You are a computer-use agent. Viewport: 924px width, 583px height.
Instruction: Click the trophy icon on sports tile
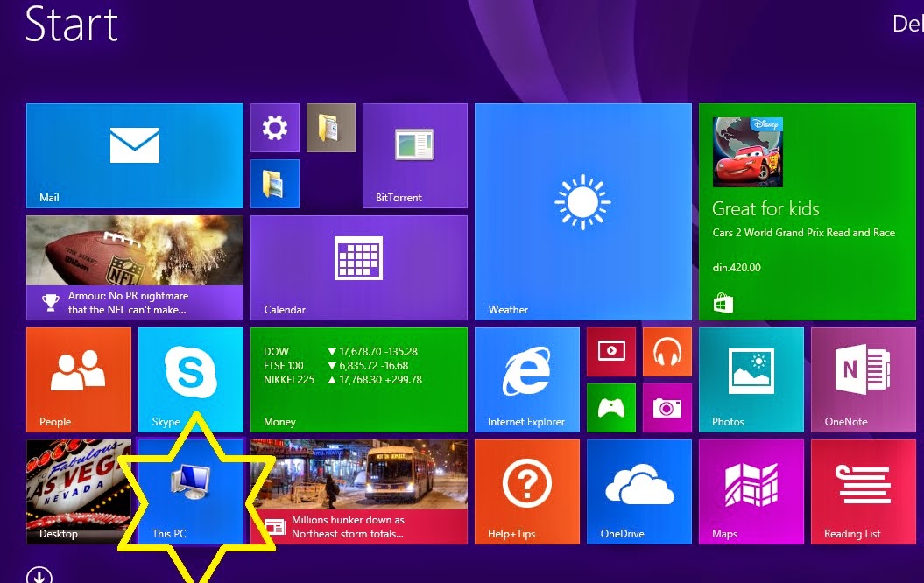(51, 303)
